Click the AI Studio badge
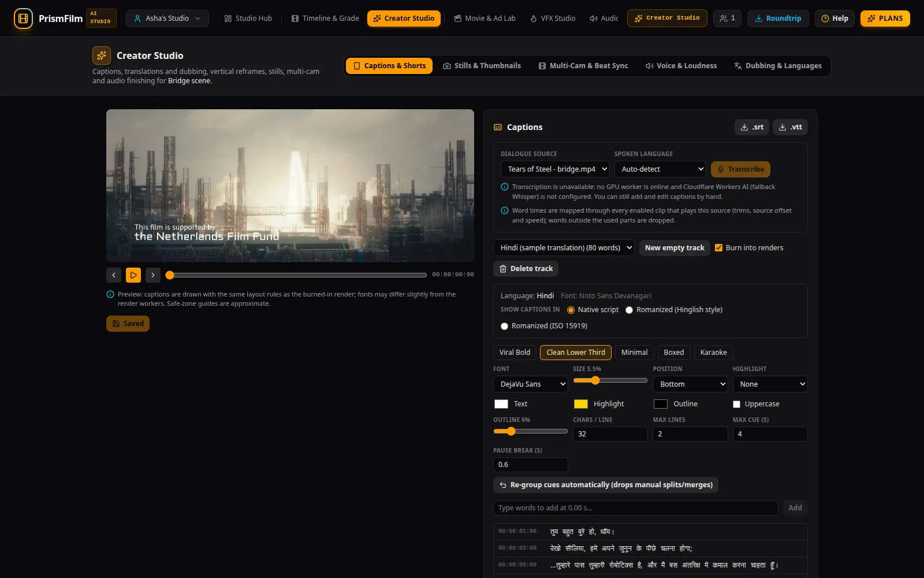924x578 pixels. point(101,18)
